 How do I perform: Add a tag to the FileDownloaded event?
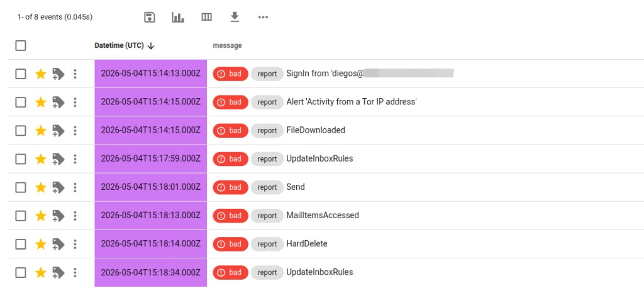tap(58, 131)
